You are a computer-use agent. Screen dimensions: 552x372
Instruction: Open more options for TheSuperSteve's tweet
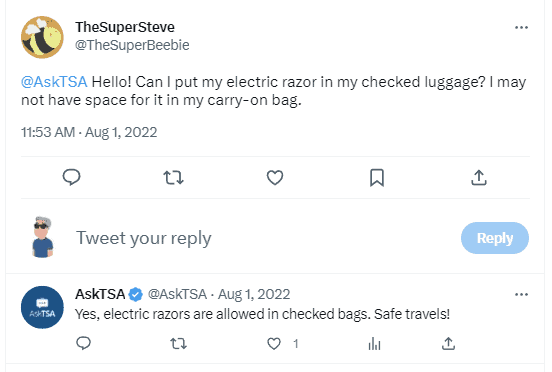[521, 27]
